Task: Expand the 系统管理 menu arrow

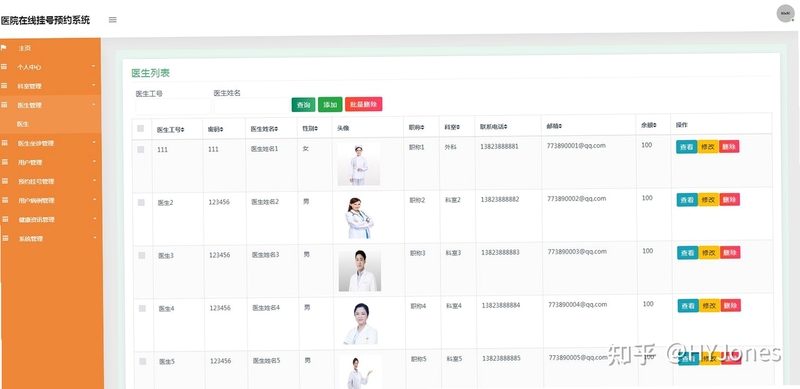Action: (94, 237)
